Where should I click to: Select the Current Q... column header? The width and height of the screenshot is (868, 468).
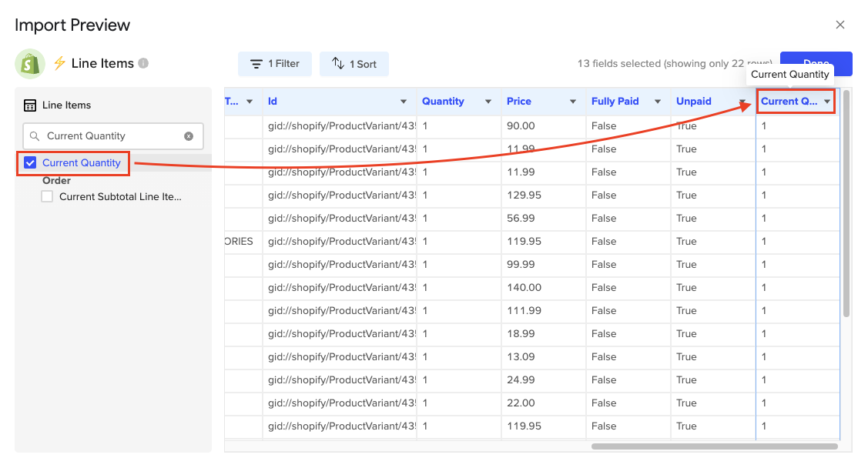pyautogui.click(x=796, y=102)
